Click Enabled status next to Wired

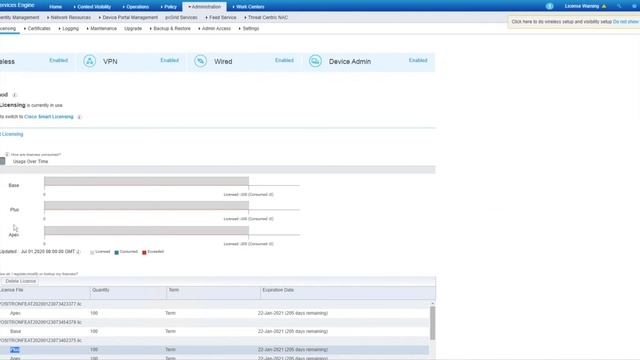(284, 60)
